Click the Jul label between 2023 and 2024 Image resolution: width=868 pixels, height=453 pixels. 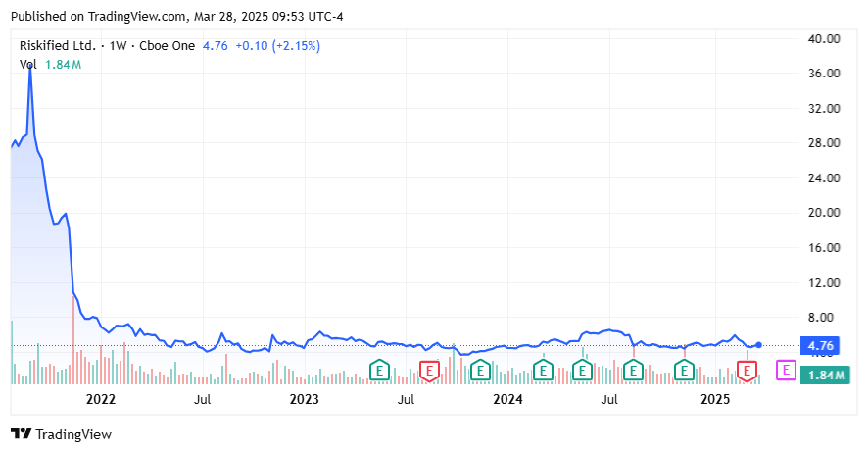click(x=406, y=399)
